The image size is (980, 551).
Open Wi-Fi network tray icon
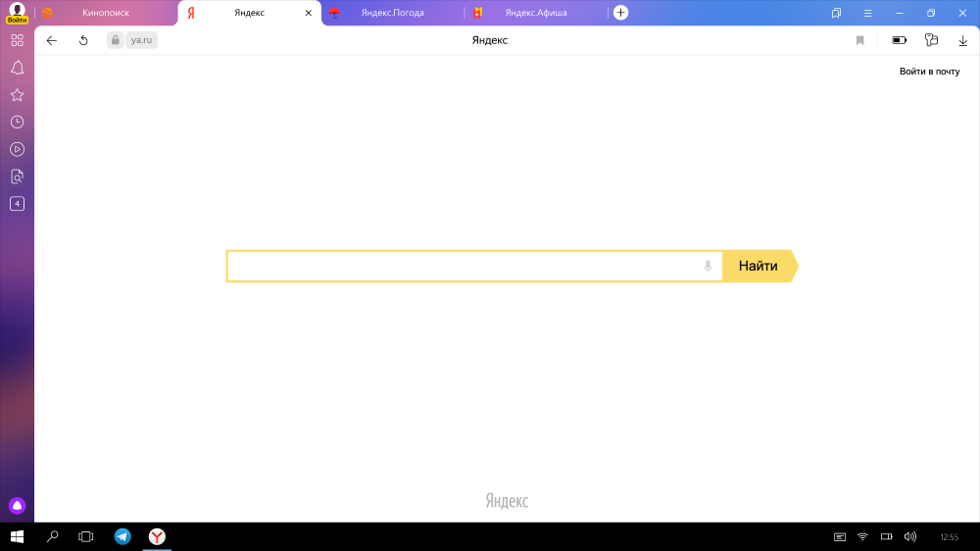tap(862, 536)
